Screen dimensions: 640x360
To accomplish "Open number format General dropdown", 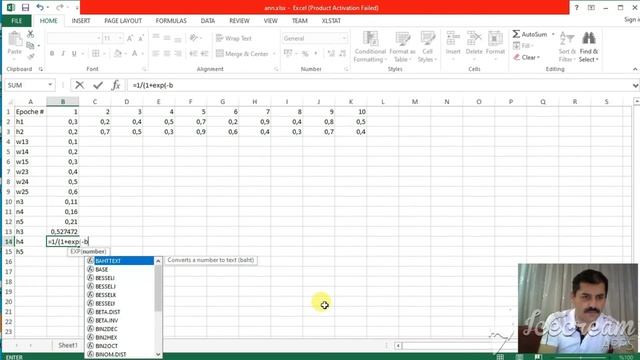I will pos(344,38).
